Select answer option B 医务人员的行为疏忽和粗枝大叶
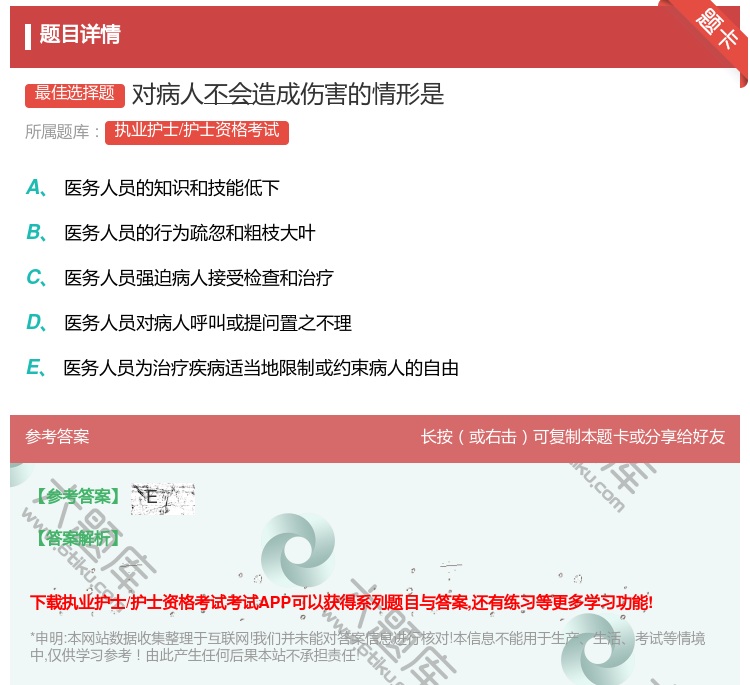The width and height of the screenshot is (750, 685). [171, 232]
